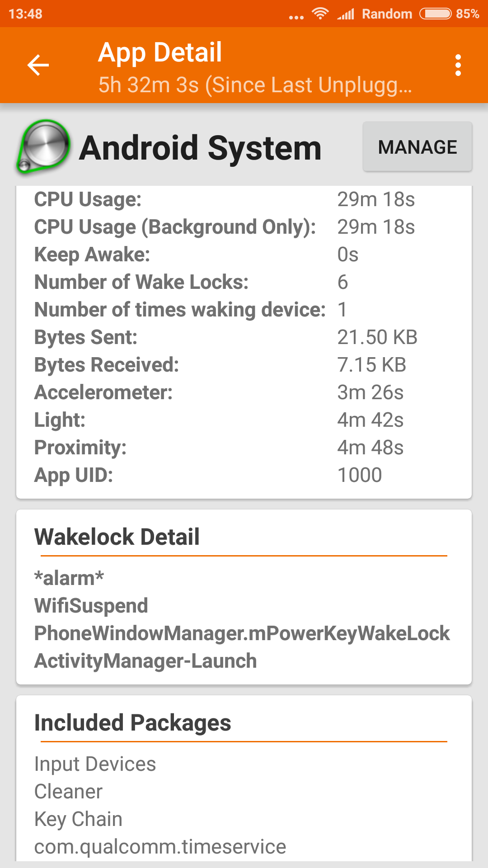Open the three-dot overflow menu
This screenshot has height=868, width=488.
point(458,66)
